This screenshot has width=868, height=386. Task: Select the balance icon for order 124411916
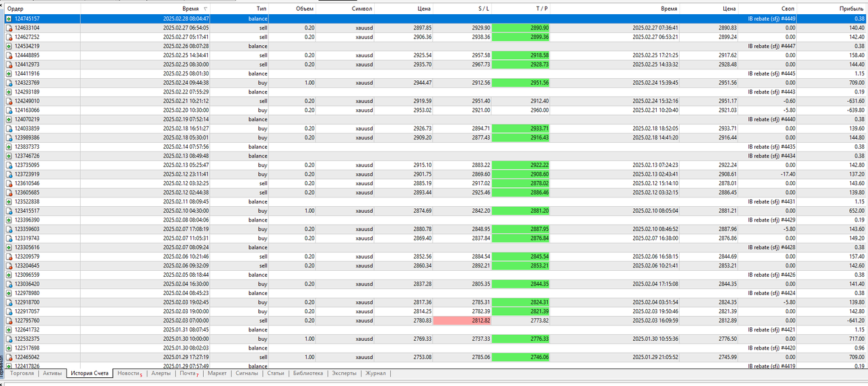click(9, 73)
